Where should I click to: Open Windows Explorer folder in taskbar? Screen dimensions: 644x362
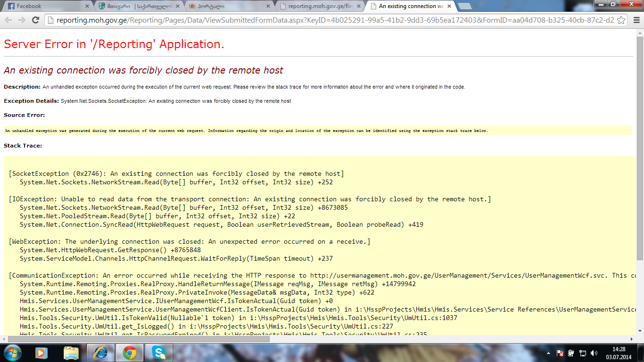pos(71,353)
